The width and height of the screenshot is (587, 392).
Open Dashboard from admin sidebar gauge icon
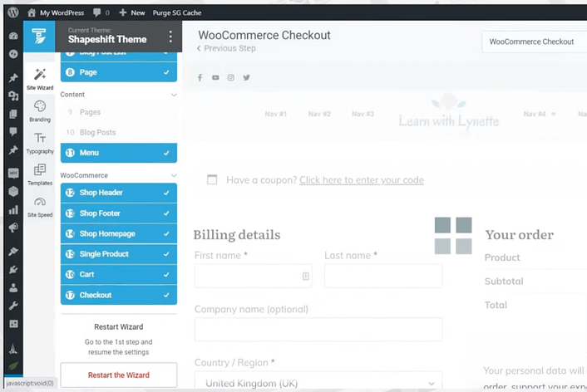click(x=13, y=36)
